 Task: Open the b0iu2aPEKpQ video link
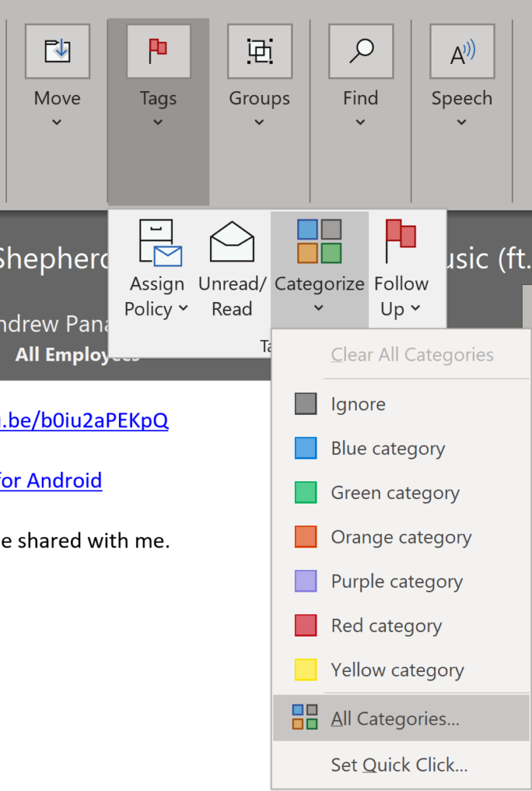83,420
